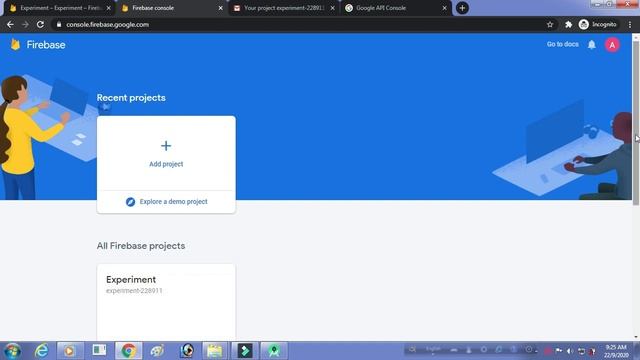The image size is (640, 360).
Task: Click the Incognito profile icon
Action: point(584,24)
